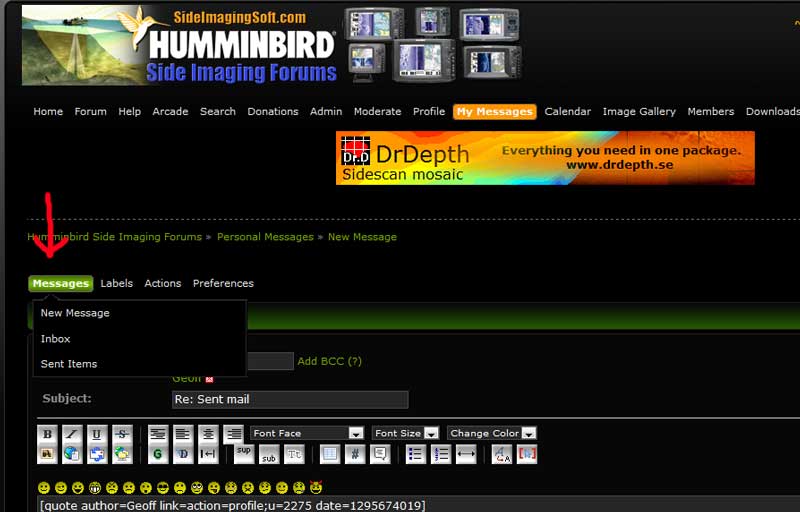Open the Font Face dropdown
Viewport: 800px width, 512px height.
[307, 433]
